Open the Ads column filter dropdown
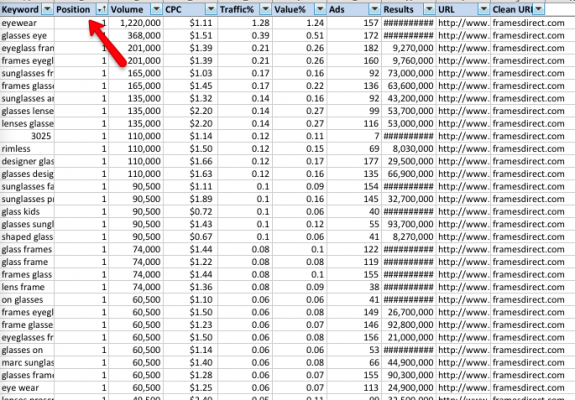The height and width of the screenshot is (400, 575). 374,10
